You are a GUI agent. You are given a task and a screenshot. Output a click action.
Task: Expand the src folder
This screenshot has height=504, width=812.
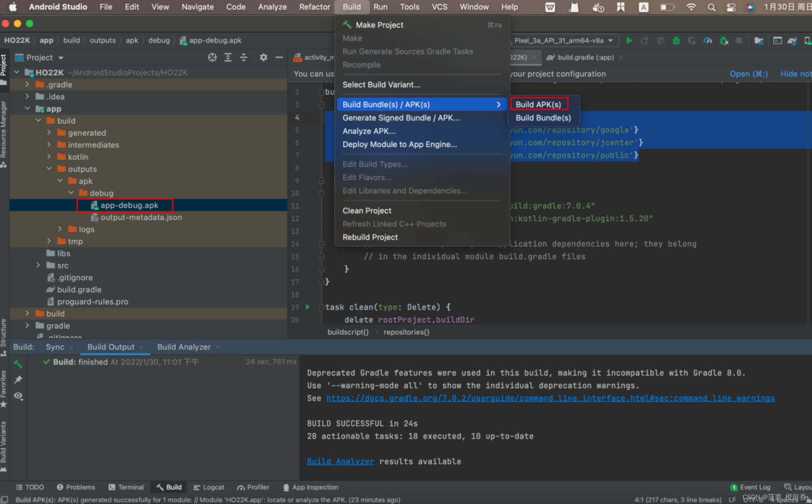pos(38,265)
